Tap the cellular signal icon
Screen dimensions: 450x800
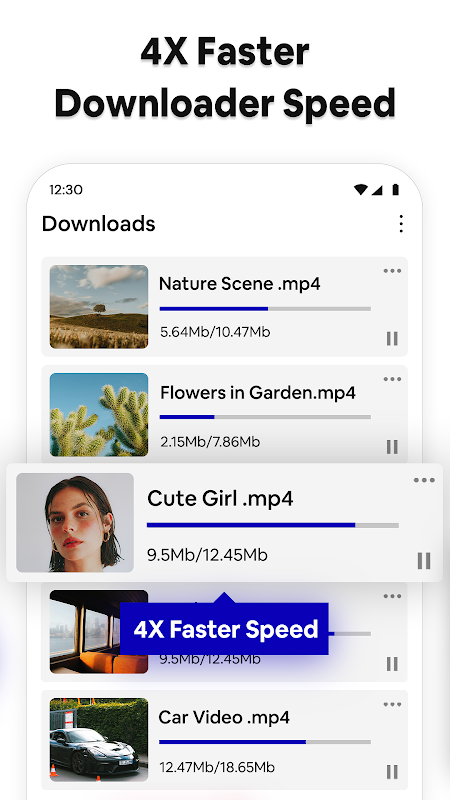click(x=377, y=190)
